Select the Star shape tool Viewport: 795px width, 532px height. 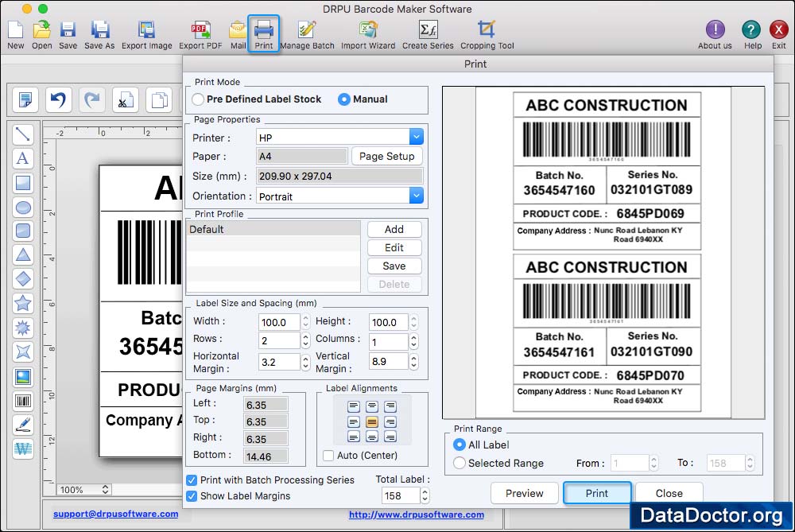click(x=23, y=303)
